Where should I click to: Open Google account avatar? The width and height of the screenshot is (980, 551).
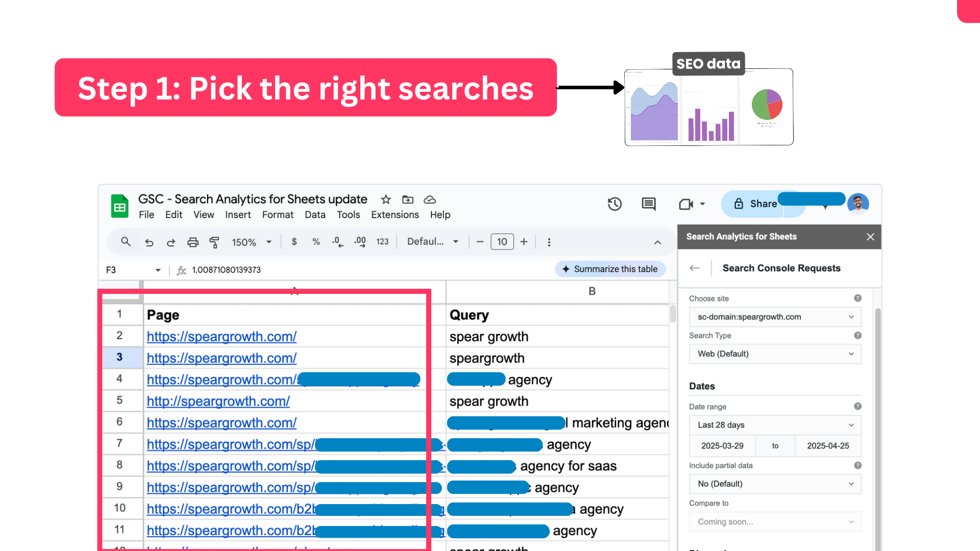point(858,204)
